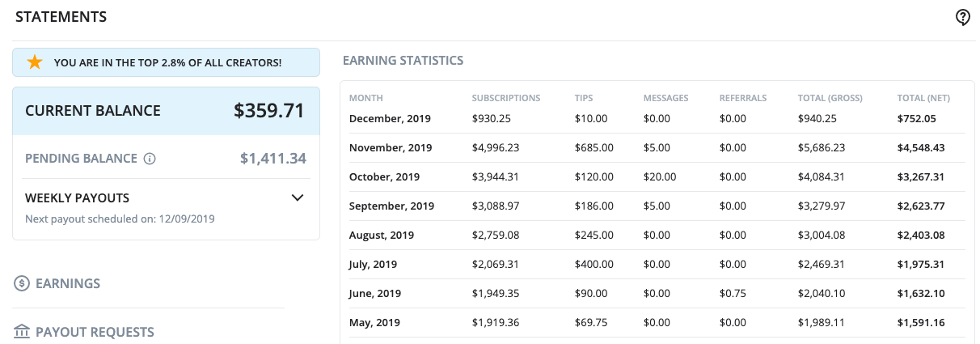Click the gold star icon in banner
Viewport: 980px width, 344px height.
pyautogui.click(x=34, y=62)
